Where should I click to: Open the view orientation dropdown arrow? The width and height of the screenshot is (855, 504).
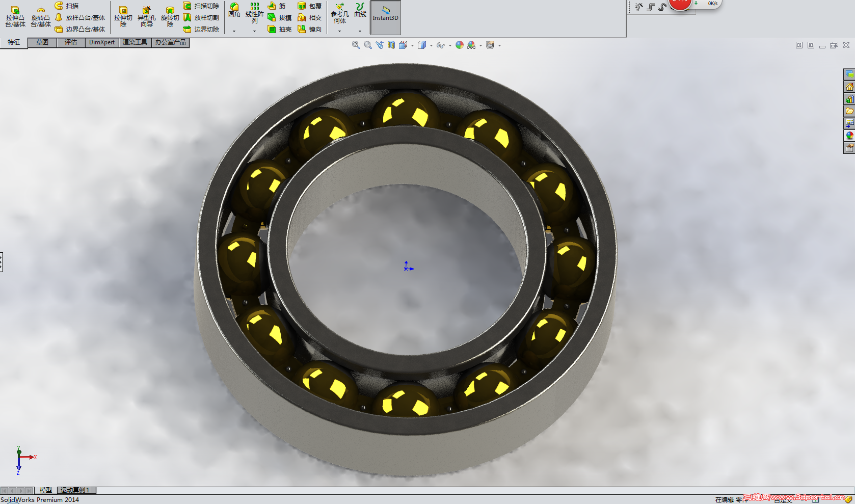[412, 45]
